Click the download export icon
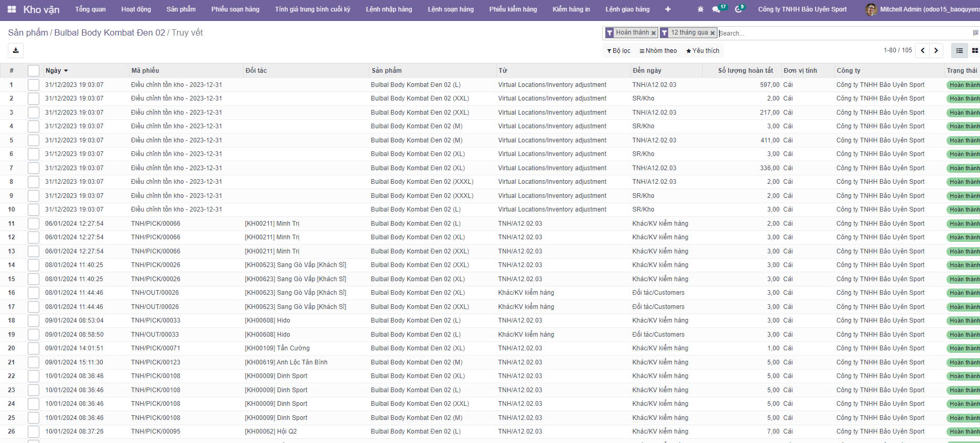The width and height of the screenshot is (980, 443). (16, 50)
